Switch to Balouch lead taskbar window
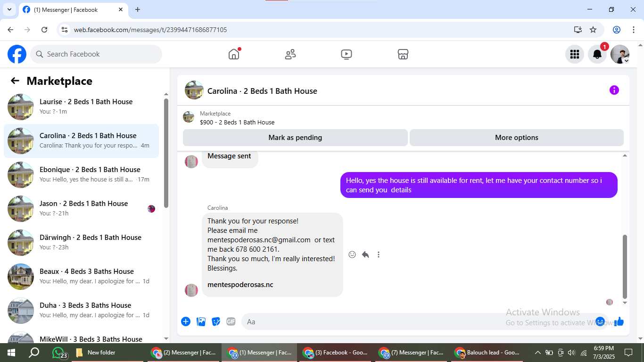 [487, 353]
